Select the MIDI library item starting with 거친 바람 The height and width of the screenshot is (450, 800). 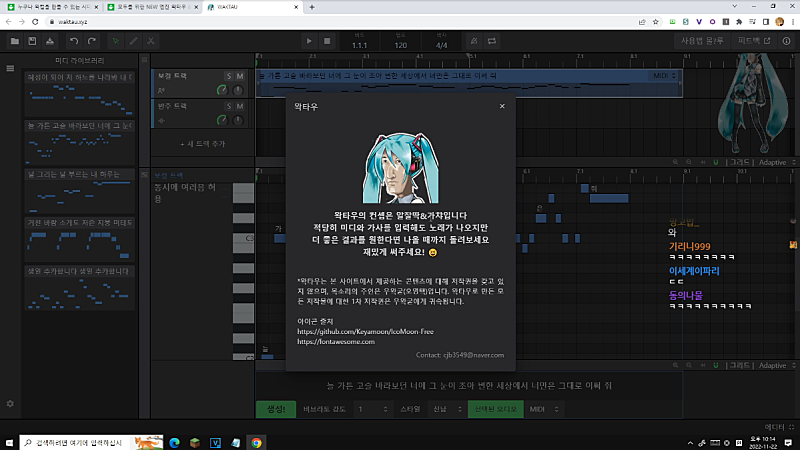[x=80, y=239]
